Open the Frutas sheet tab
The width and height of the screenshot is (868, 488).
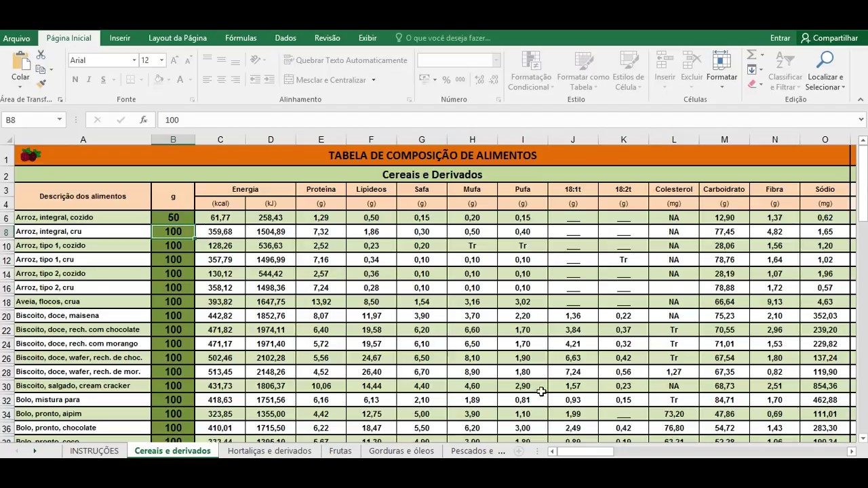pyautogui.click(x=340, y=451)
